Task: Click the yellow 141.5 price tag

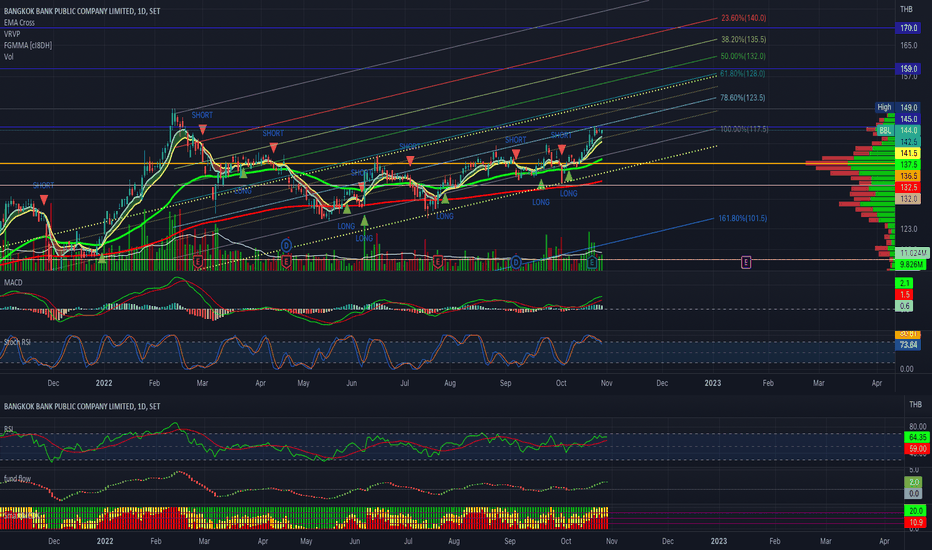Action: pos(908,153)
